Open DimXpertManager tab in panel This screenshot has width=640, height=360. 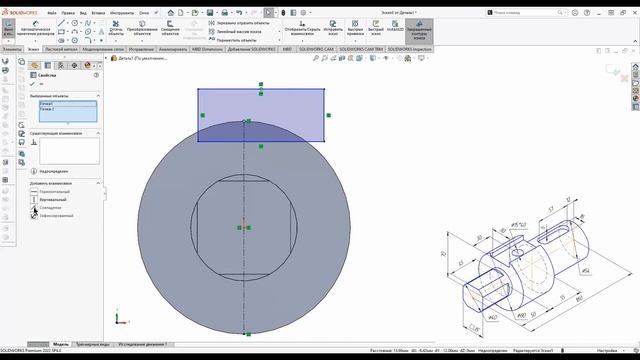(74, 65)
